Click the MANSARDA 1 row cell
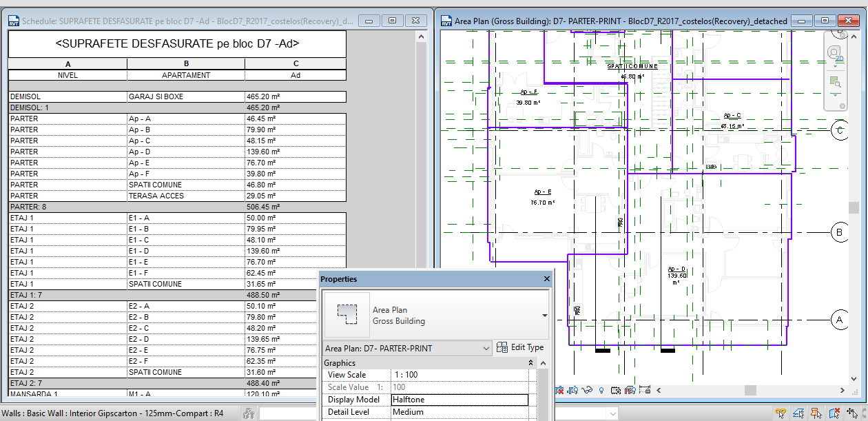Viewport: 868px width, 421px height. point(68,394)
